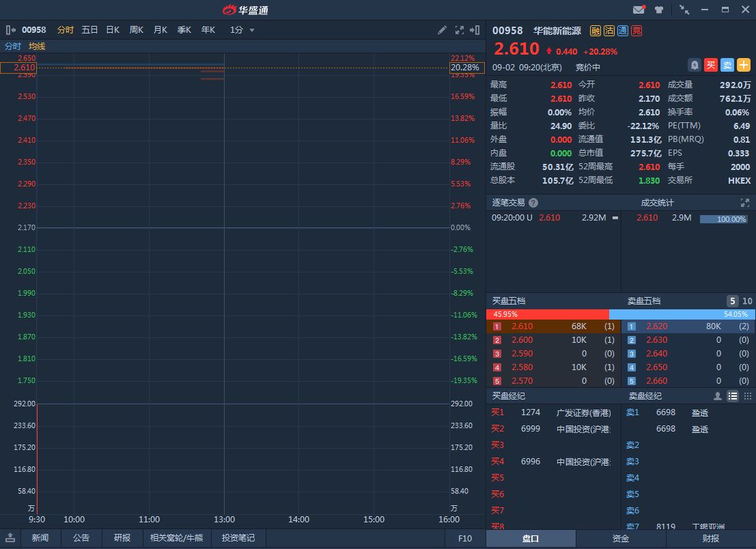Set a price alert bell icon
This screenshot has height=549, width=756.
coord(695,65)
